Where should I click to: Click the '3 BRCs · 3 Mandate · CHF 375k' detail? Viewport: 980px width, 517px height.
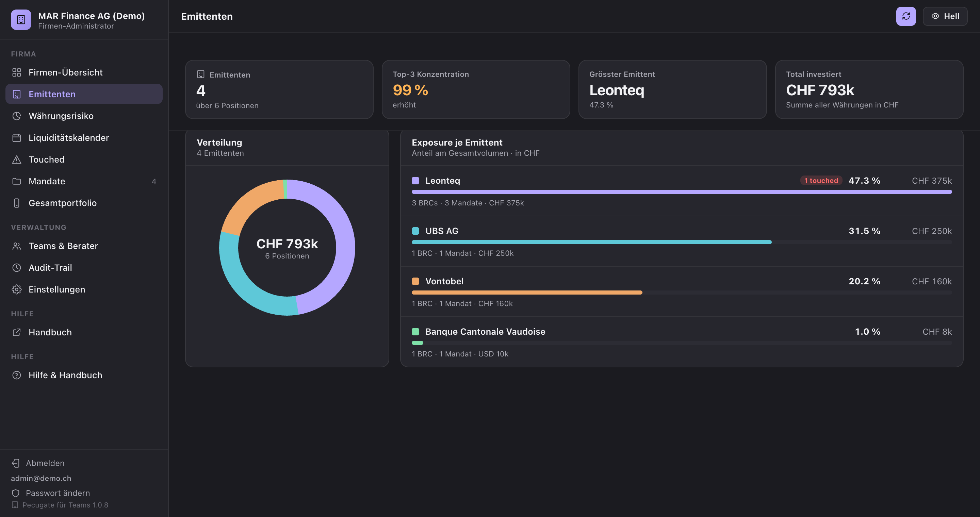click(x=468, y=203)
